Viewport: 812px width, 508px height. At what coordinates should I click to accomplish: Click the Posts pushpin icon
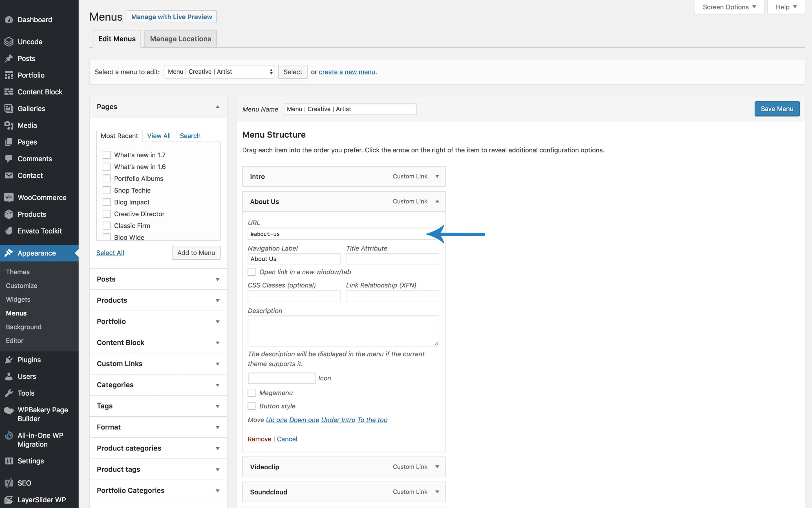pos(9,58)
